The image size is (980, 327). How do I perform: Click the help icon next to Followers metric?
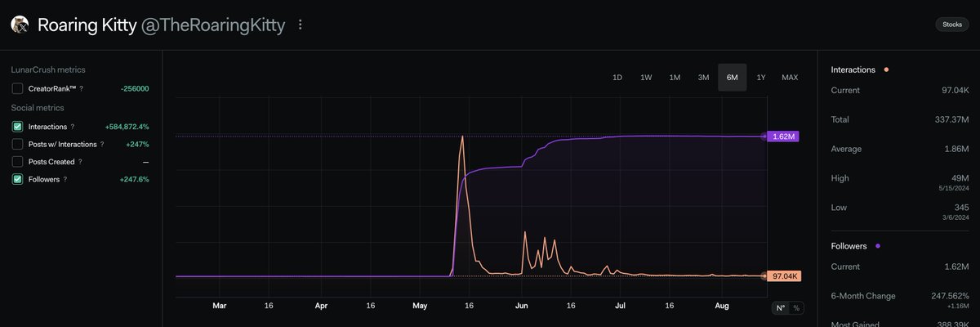point(65,179)
